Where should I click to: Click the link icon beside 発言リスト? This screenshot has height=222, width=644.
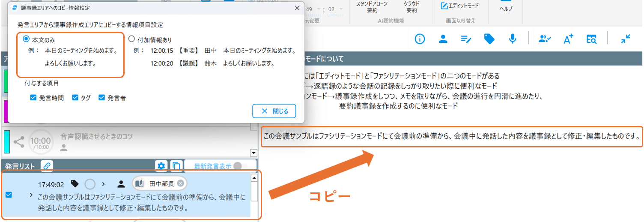click(x=47, y=166)
